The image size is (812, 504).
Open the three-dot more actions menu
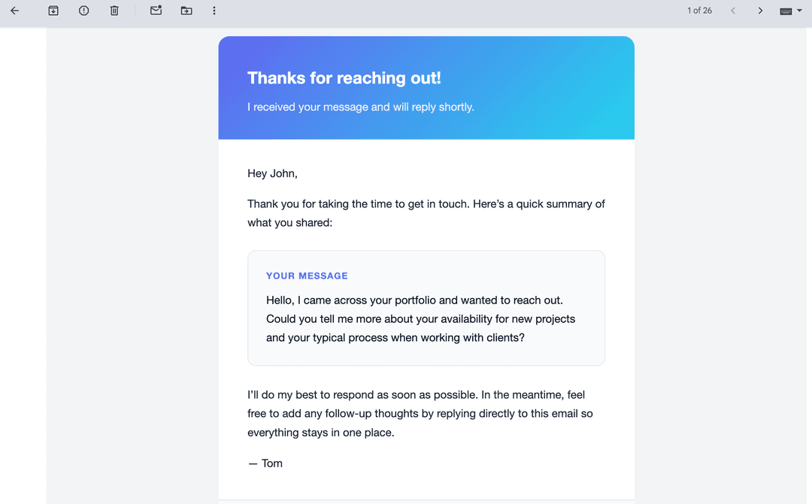tap(214, 11)
